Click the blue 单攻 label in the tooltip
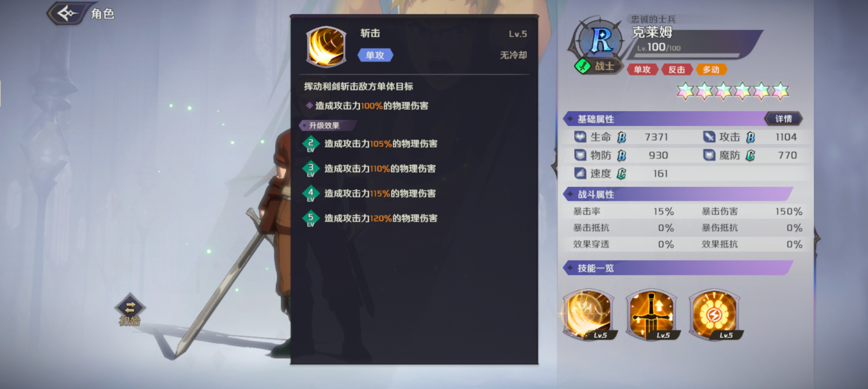The width and height of the screenshot is (868, 389). (375, 55)
